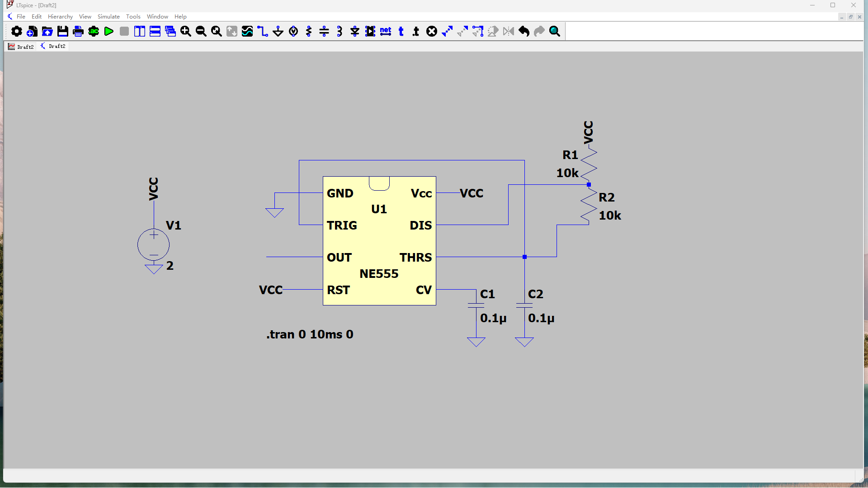Open the Simulate menu
Viewport: 868px width, 488px height.
pyautogui.click(x=108, y=17)
